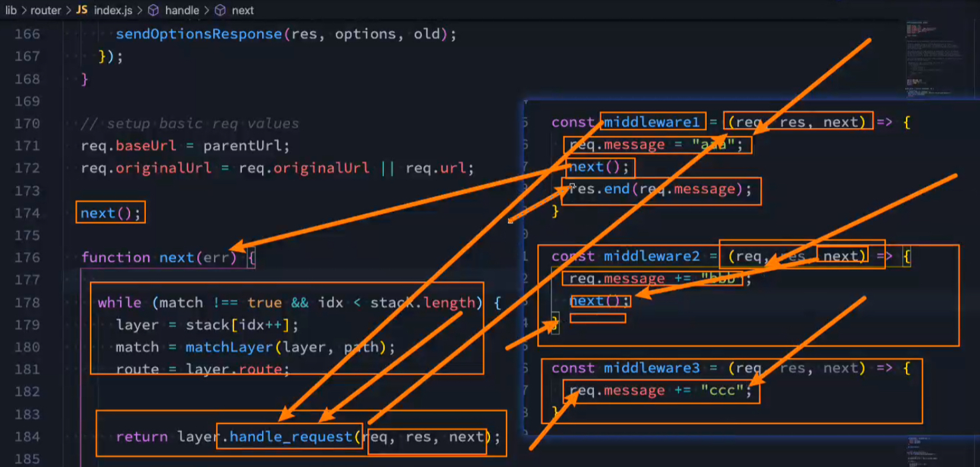Click the "ccc" string in middleware3
Viewport: 980px width, 467px height.
(723, 391)
